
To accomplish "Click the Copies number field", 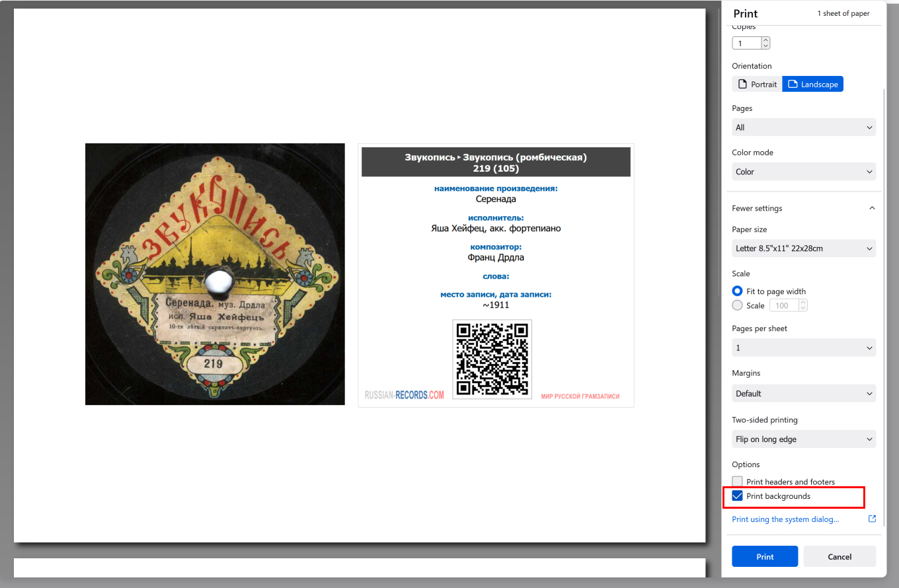I will point(746,44).
